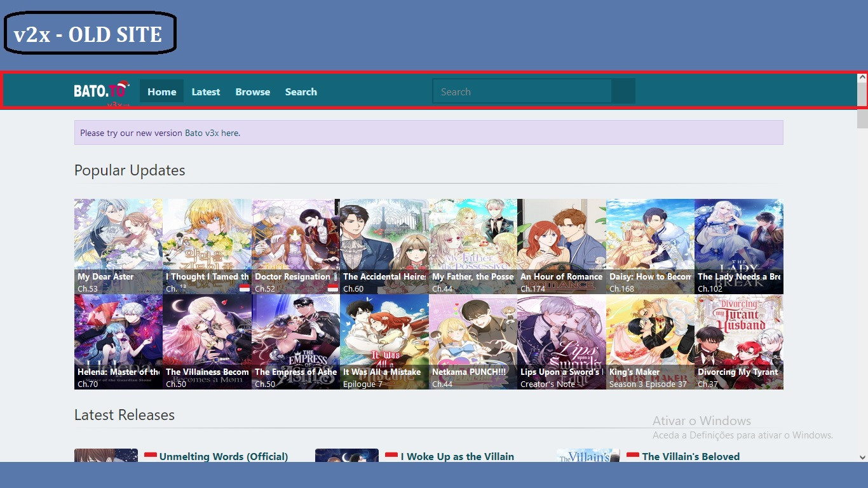Open Unmelting Words (Official) link

point(224,456)
